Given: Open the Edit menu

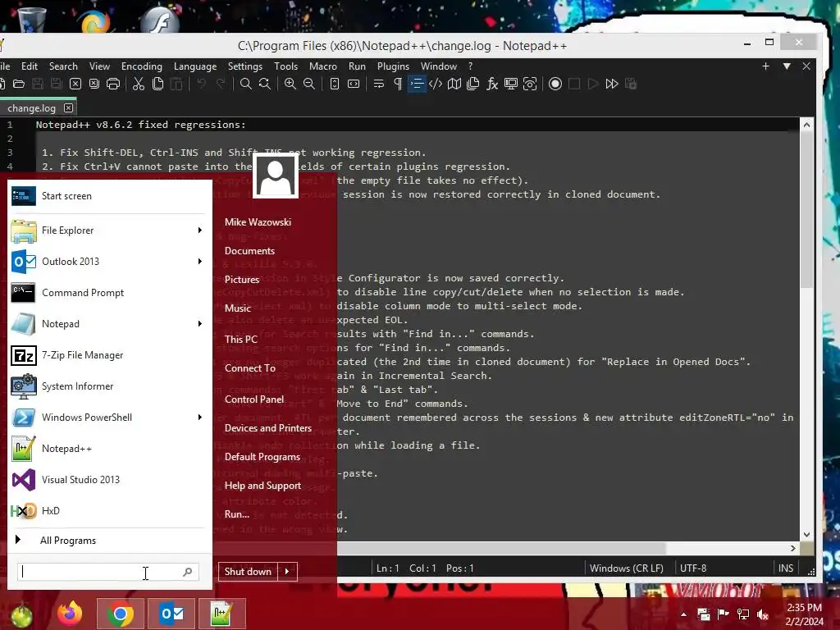Looking at the screenshot, I should 30,66.
